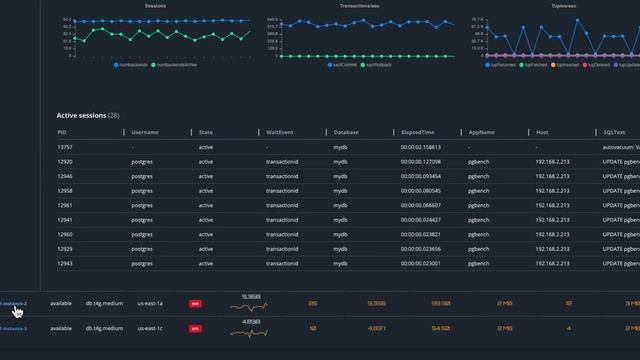Select the session row with PID 12929
The height and width of the screenshot is (360, 640).
[348, 249]
